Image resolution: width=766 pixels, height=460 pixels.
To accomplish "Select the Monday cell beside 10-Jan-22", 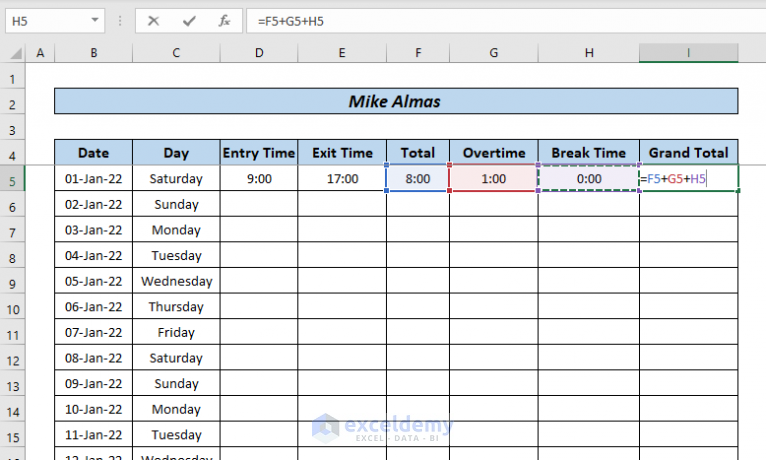I will pyautogui.click(x=176, y=409).
